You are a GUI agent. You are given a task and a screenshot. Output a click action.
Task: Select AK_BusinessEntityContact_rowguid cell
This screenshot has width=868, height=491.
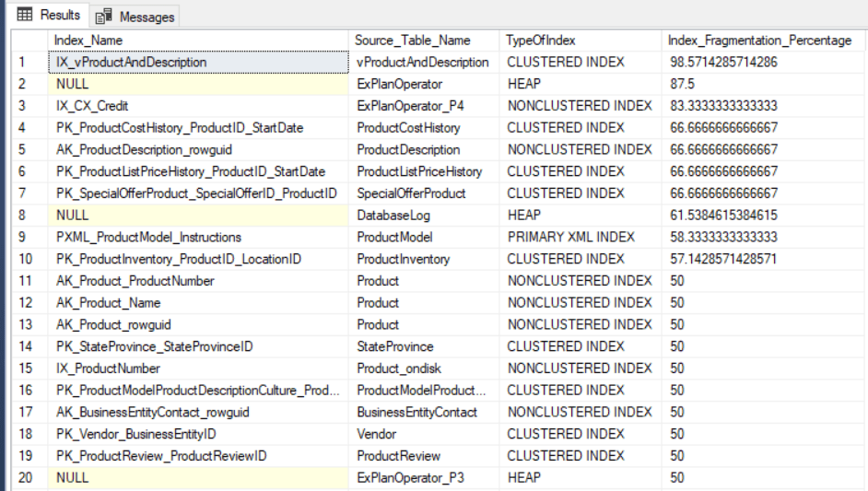click(198, 412)
